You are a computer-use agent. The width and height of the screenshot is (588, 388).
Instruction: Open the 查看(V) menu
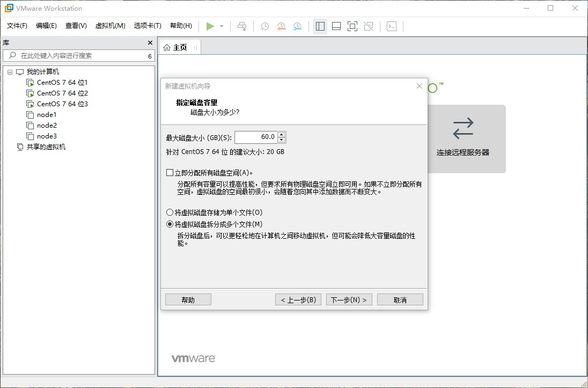76,26
